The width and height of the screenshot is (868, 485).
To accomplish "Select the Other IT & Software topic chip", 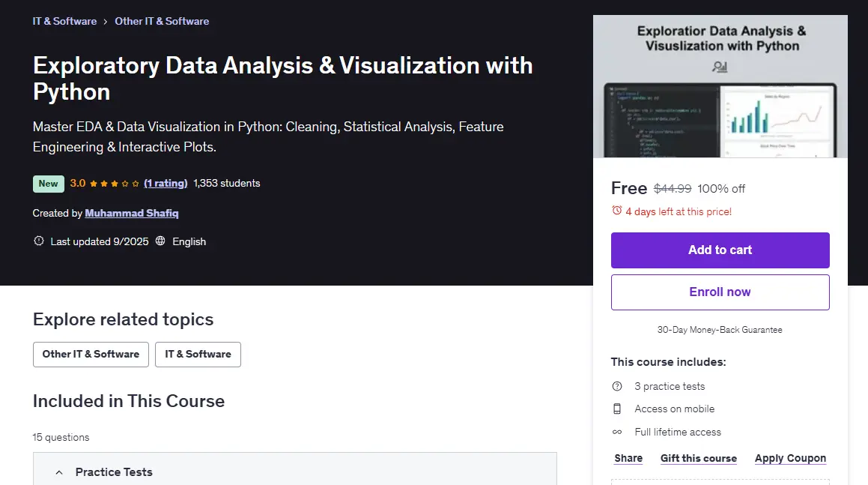I will coord(91,354).
